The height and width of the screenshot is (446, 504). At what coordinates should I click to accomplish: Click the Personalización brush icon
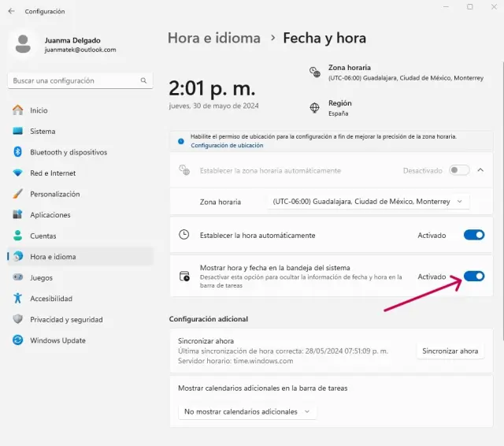pos(17,194)
